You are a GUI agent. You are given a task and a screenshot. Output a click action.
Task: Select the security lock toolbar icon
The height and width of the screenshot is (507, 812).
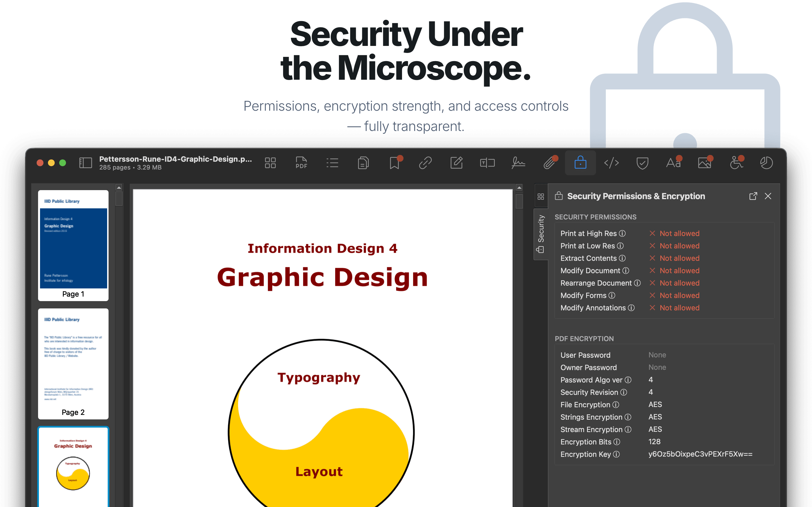pyautogui.click(x=581, y=163)
